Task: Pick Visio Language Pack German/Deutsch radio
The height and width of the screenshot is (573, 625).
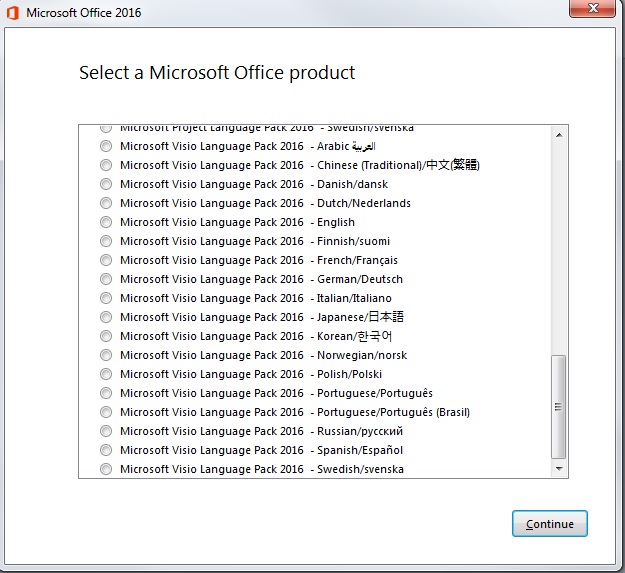Action: pos(106,279)
